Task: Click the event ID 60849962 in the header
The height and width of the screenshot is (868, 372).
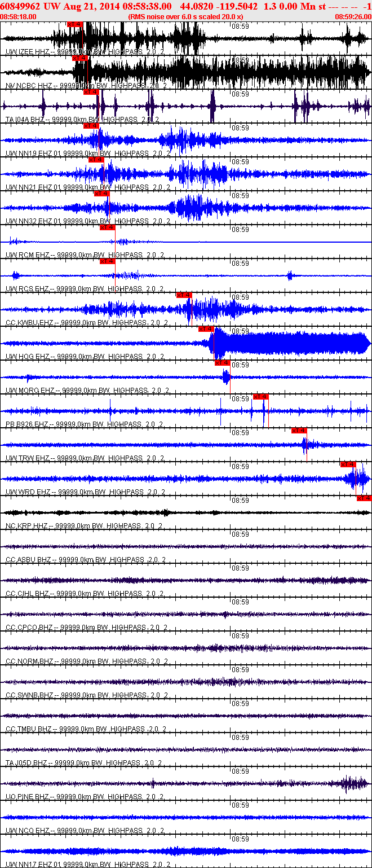Action: 20,6
